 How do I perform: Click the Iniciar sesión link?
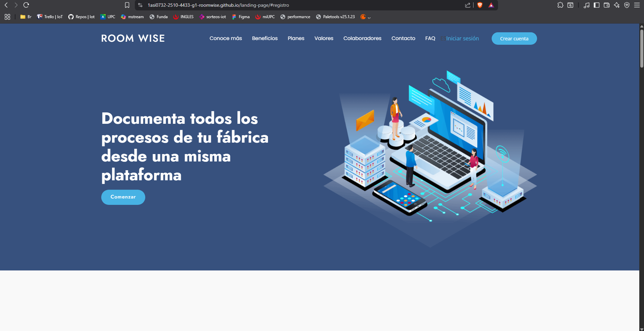[462, 38]
